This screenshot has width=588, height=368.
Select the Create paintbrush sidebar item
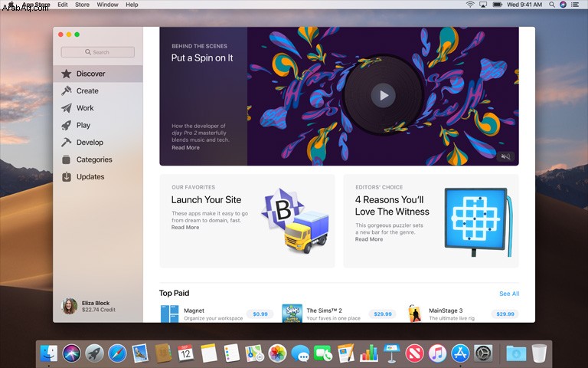[98, 91]
